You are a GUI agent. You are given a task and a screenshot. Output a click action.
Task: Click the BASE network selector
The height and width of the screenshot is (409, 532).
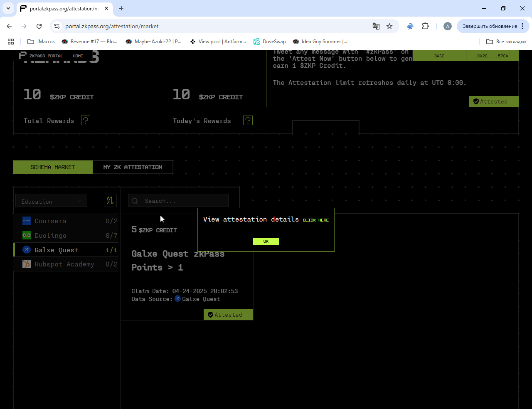(x=439, y=56)
